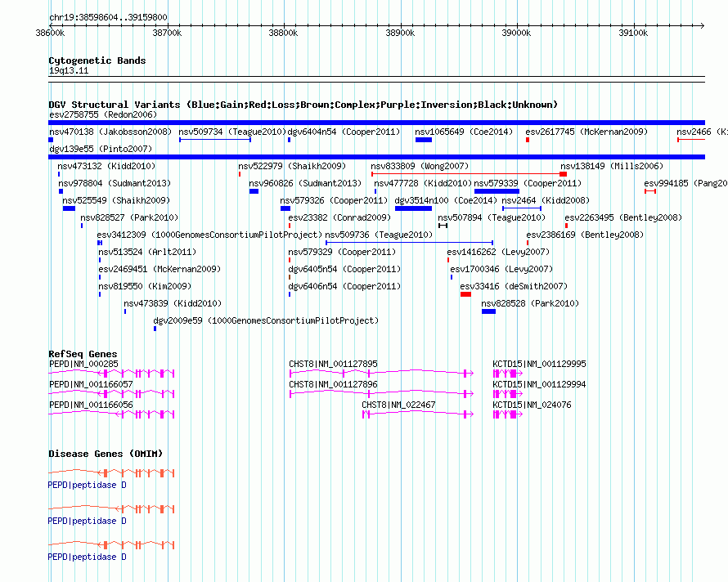728x582 pixels.
Task: Select nsv579339 (Cooper2011) variant label
Action: [x=528, y=183]
